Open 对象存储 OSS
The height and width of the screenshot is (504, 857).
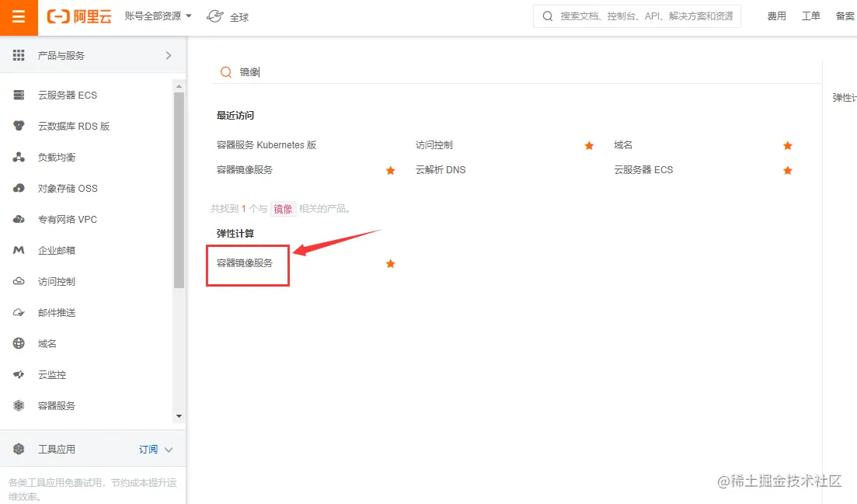point(68,189)
